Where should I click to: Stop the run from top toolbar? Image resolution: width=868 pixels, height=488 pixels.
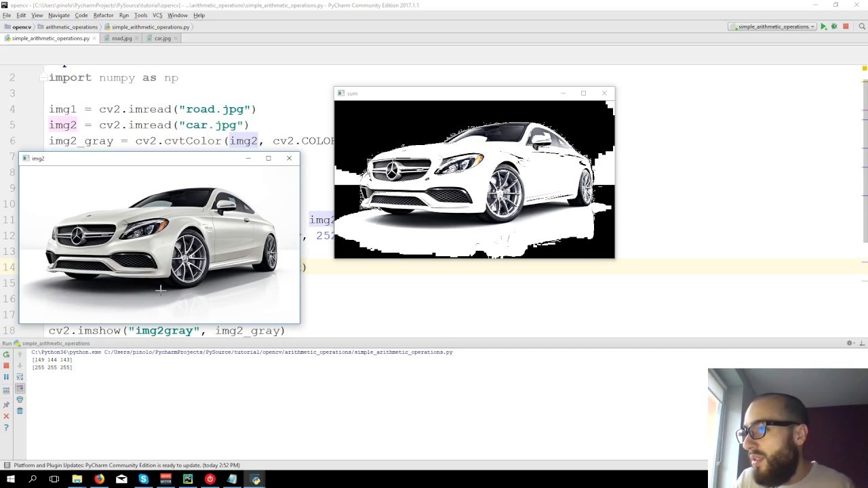click(x=846, y=26)
